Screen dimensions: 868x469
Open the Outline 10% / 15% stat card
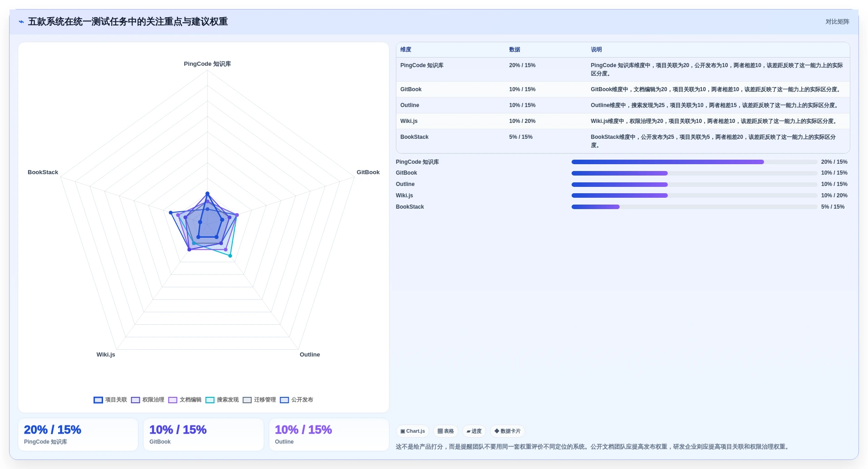point(329,435)
